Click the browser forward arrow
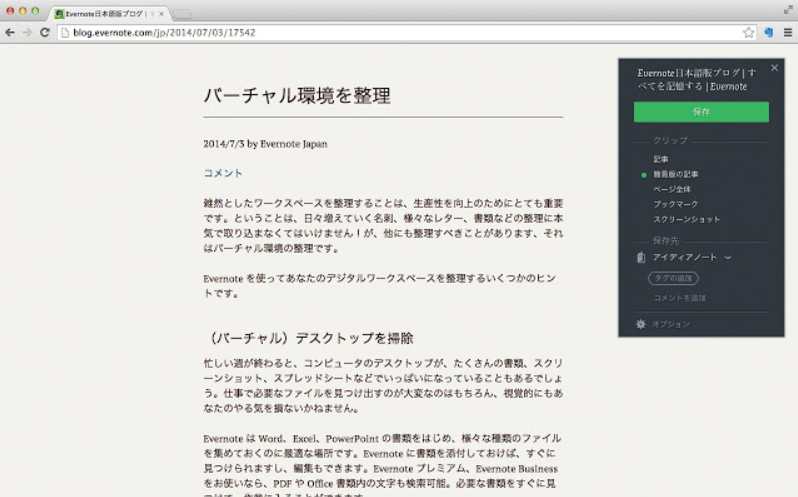The width and height of the screenshot is (798, 497). coord(27,33)
